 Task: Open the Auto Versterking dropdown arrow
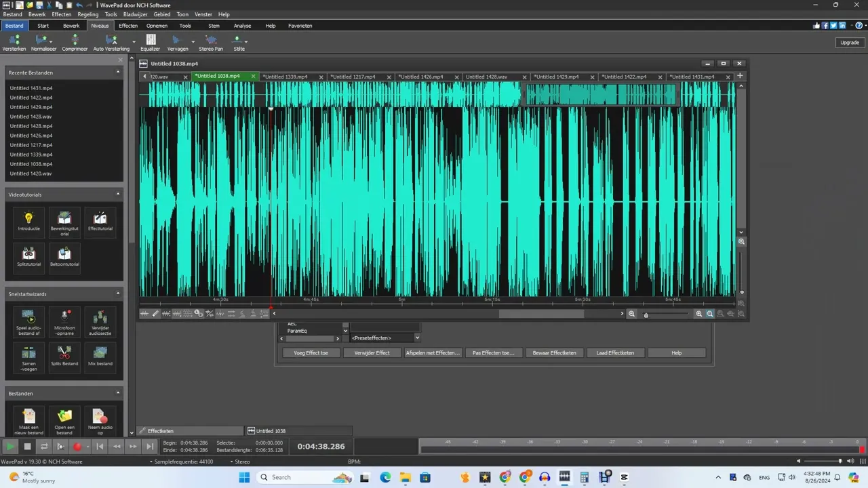click(134, 41)
